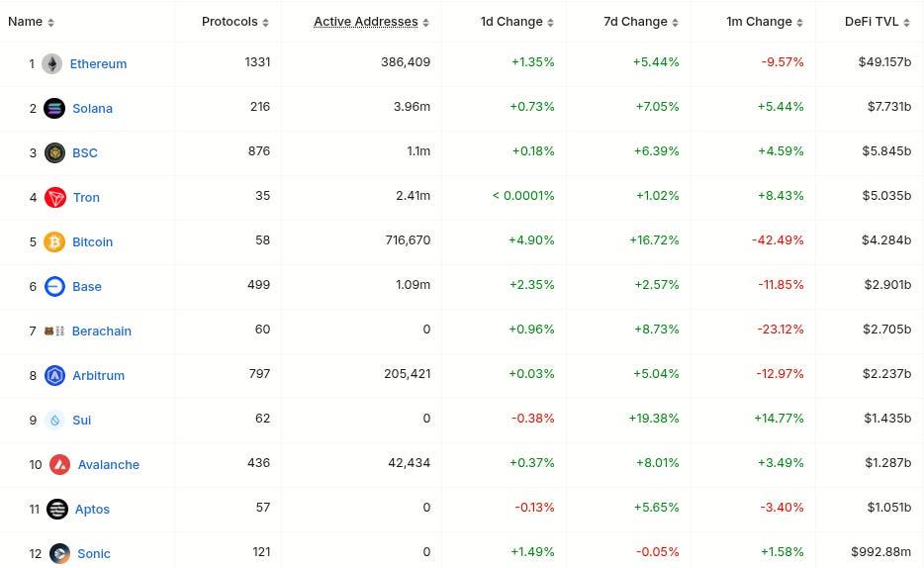
Task: Open the Sonic chain link
Action: point(94,553)
